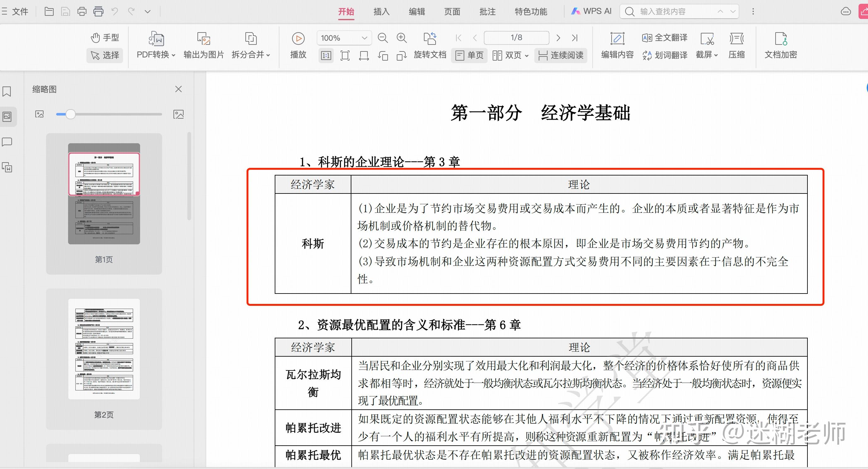
Task: Open the PDF转换 conversion dropdown
Action: pyautogui.click(x=155, y=55)
